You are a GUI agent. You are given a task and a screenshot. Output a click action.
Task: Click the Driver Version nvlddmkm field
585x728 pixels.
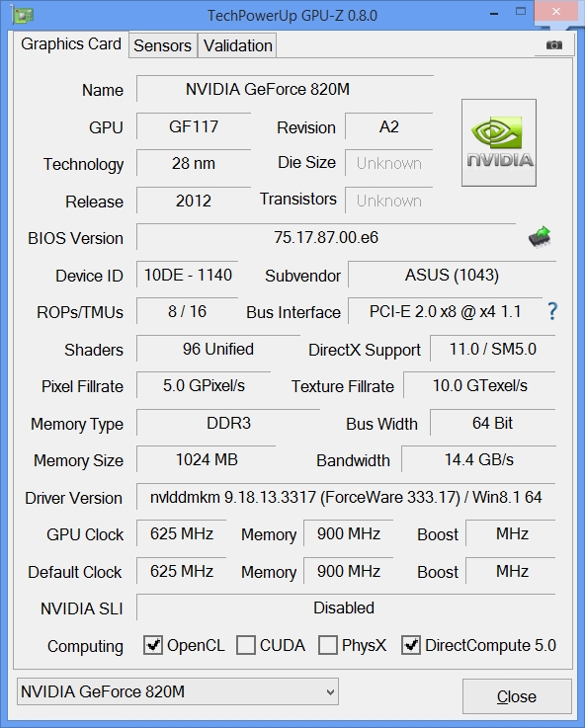pyautogui.click(x=346, y=497)
